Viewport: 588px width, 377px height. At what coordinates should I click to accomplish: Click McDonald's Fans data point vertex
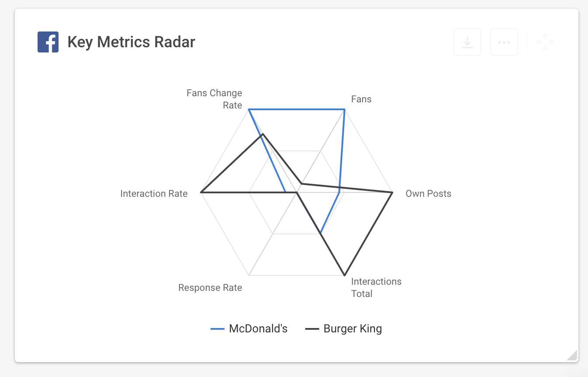tap(345, 109)
